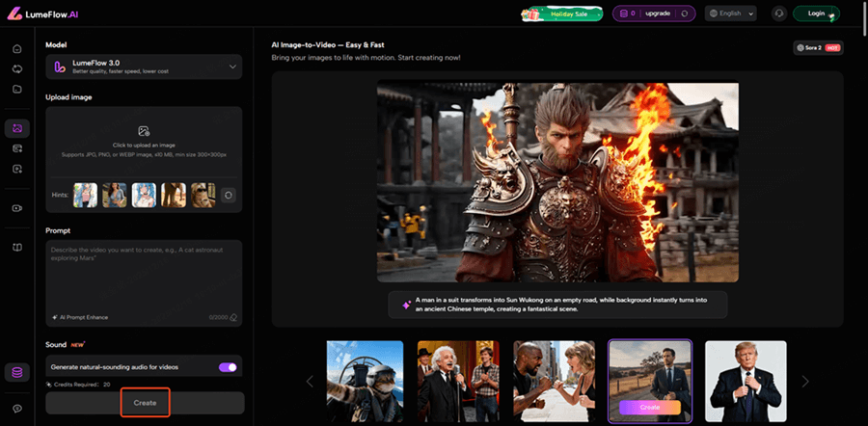
Task: Click the folder icon in the left sidebar
Action: [16, 90]
